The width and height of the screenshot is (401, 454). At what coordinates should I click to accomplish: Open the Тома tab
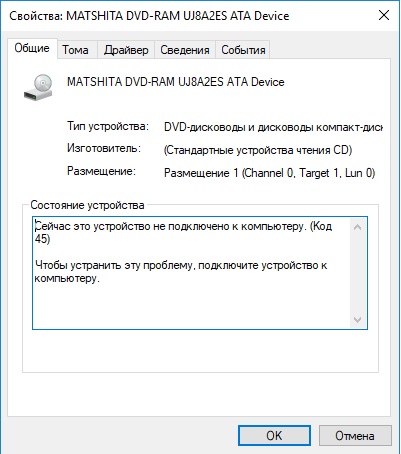[x=76, y=50]
